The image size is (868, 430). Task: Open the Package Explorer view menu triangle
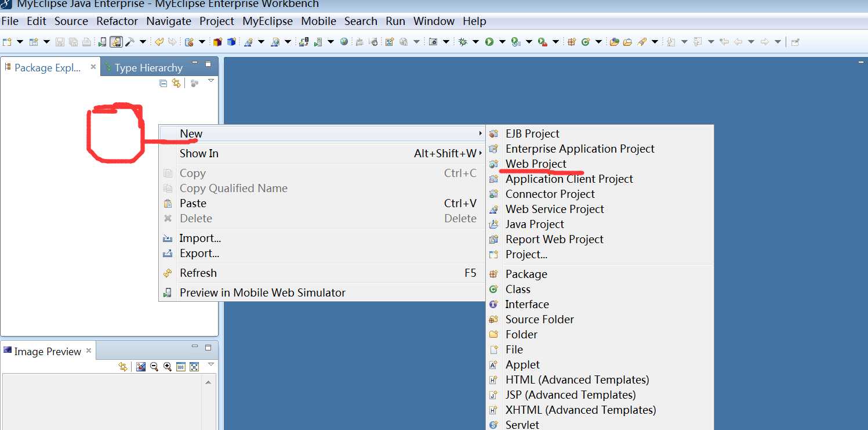pos(211,81)
